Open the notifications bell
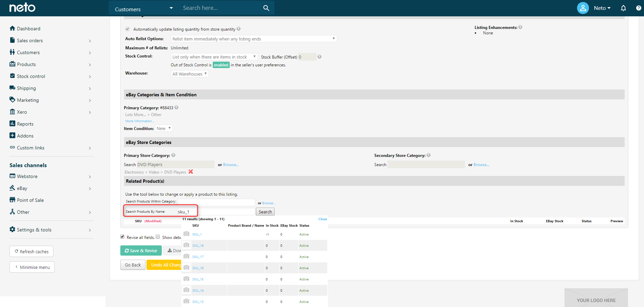This screenshot has height=307, width=644. tap(623, 8)
